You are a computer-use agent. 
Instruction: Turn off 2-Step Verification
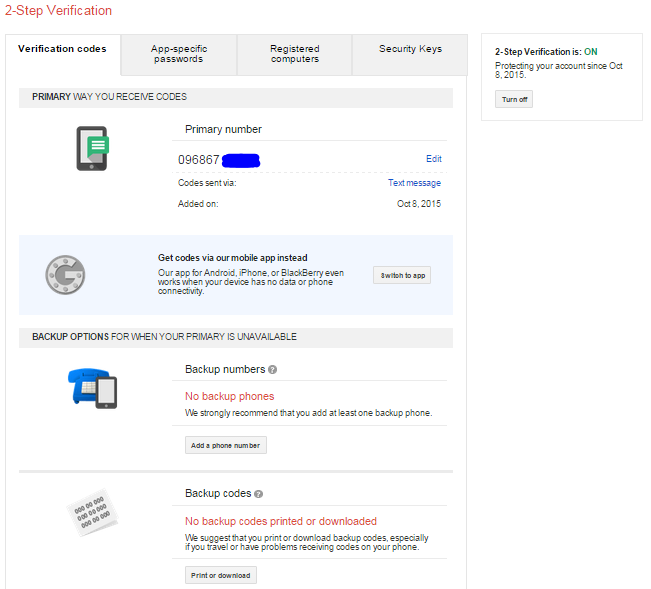(515, 99)
